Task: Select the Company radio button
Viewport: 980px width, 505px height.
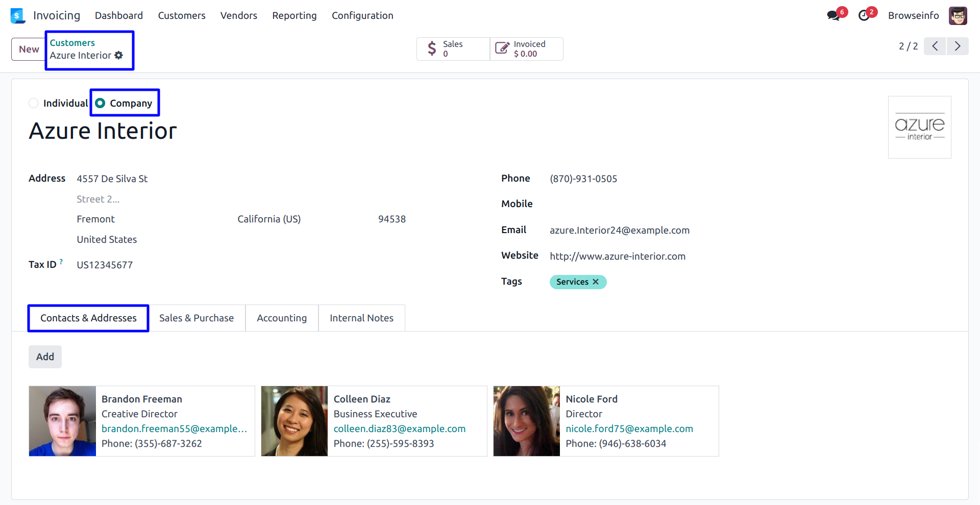Action: (101, 104)
